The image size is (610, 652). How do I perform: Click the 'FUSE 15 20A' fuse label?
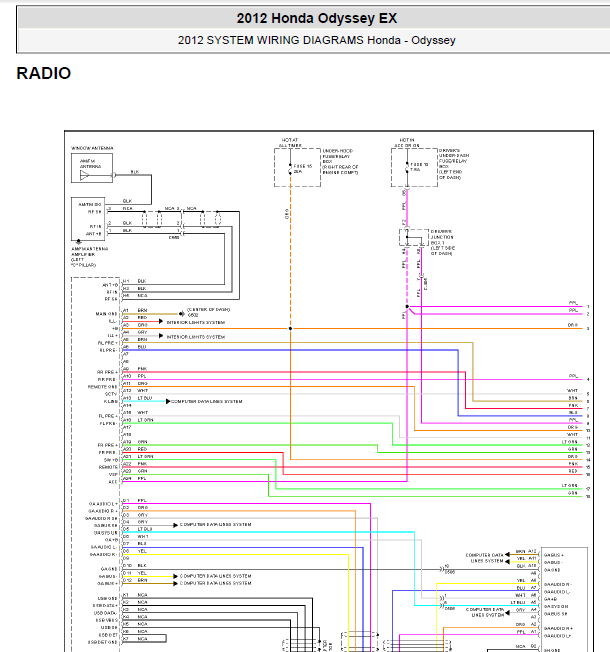point(303,168)
